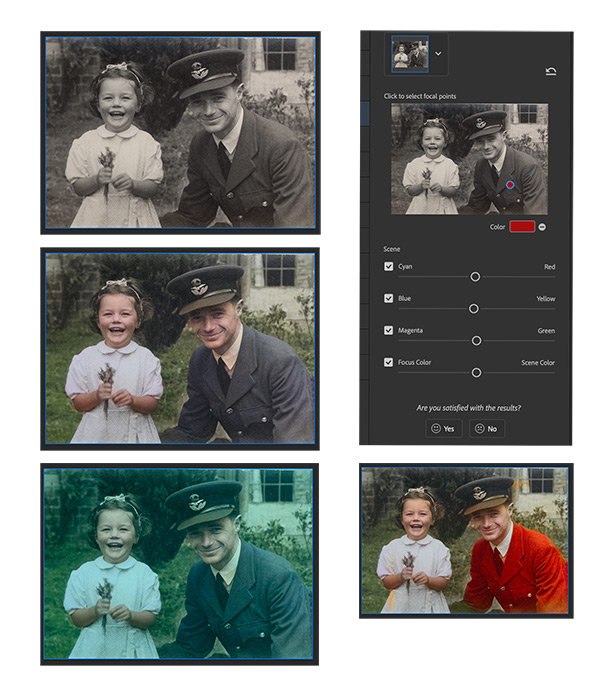Select the naturally colorized photo

[180, 349]
